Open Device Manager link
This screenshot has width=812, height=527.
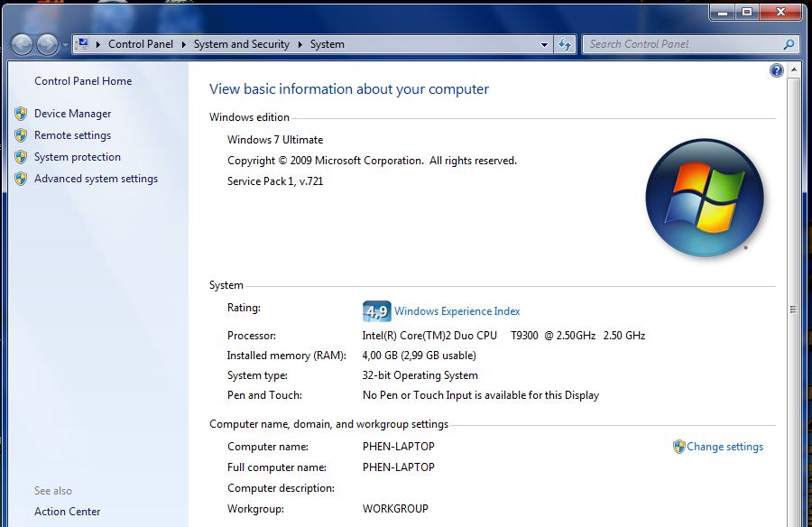pyautogui.click(x=72, y=114)
